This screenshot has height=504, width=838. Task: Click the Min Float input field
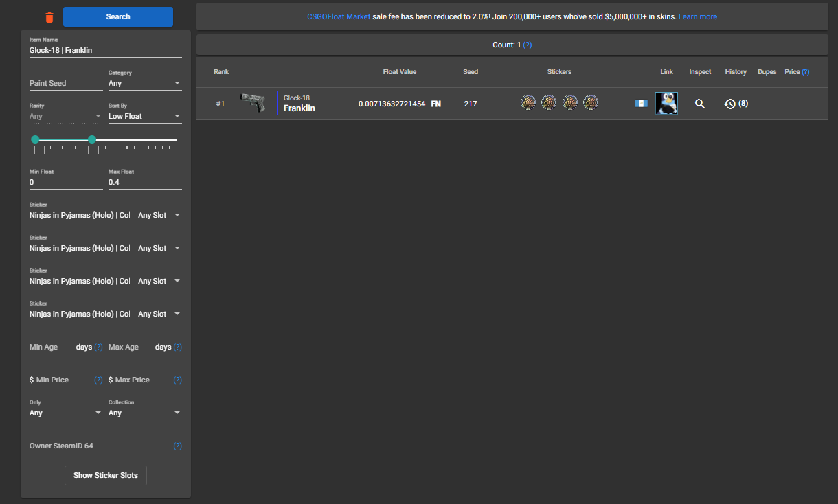66,182
